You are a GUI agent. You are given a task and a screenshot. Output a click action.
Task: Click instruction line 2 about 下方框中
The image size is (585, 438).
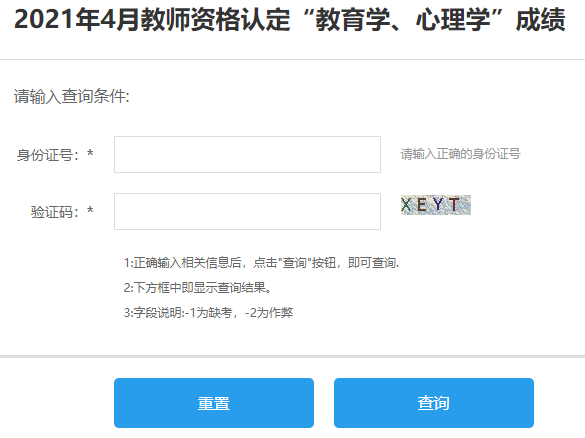tap(198, 288)
